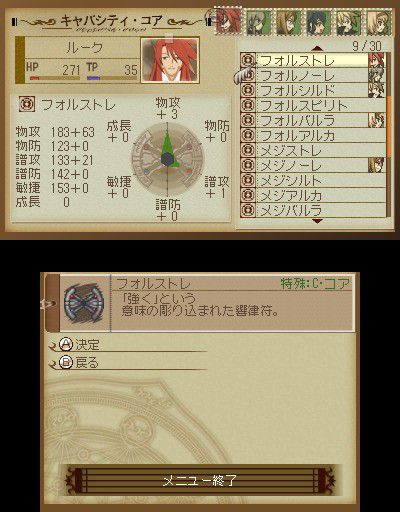This screenshot has height=512, width=400.
Task: Click the down arrow below the core list
Action: point(317,221)
